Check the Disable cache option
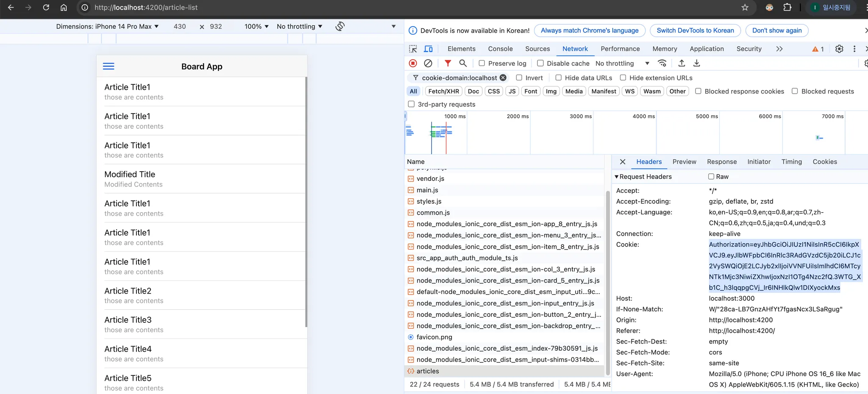 point(540,63)
